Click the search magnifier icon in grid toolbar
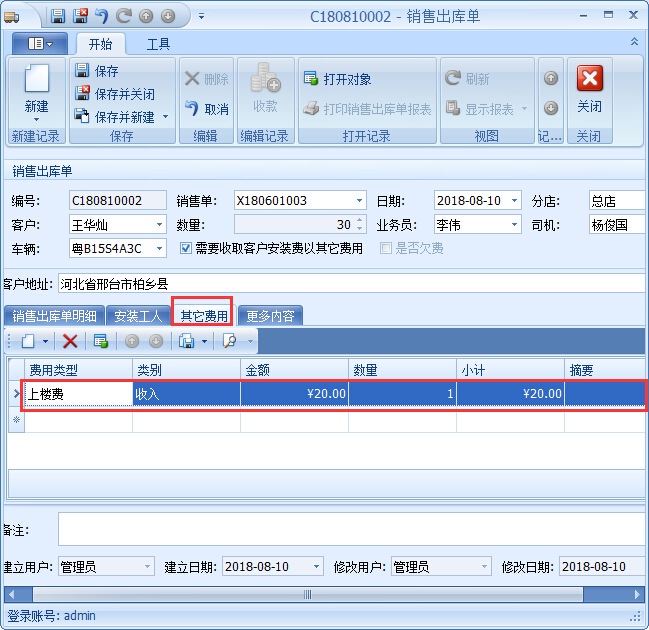 (x=230, y=341)
